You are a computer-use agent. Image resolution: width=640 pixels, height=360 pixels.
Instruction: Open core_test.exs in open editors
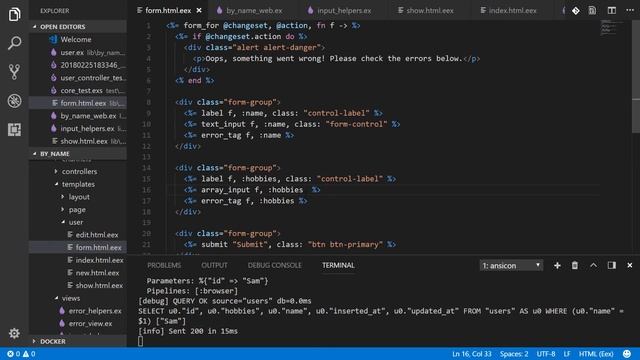[78, 90]
